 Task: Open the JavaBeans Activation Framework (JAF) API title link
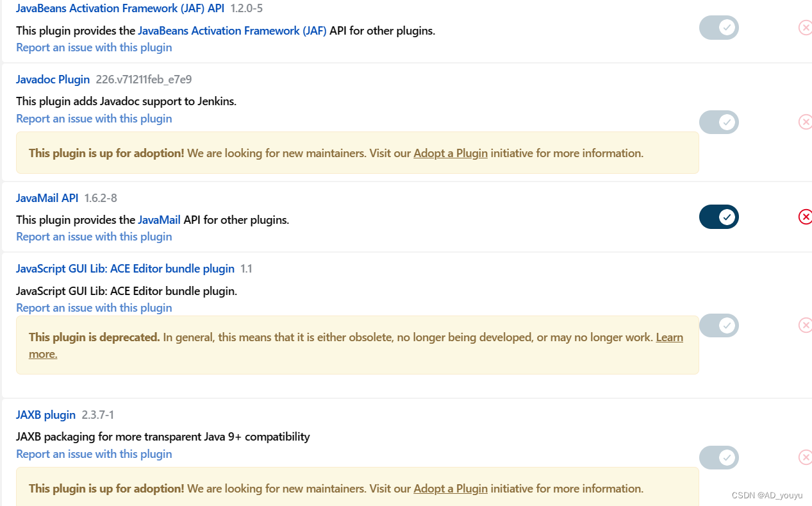point(120,8)
